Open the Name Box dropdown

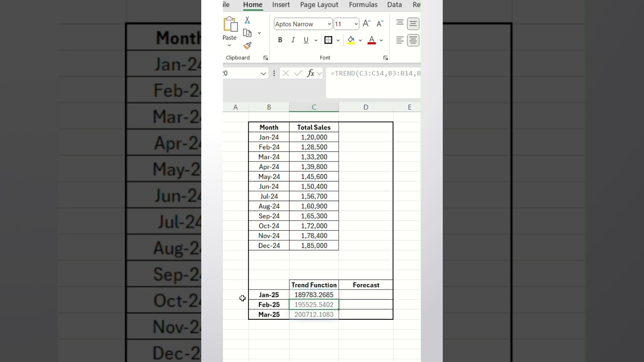click(x=263, y=73)
